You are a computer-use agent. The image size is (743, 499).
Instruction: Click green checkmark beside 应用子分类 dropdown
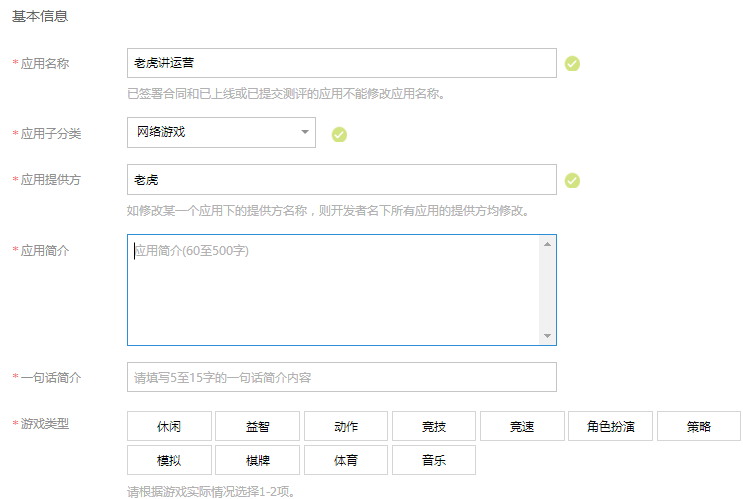click(339, 134)
